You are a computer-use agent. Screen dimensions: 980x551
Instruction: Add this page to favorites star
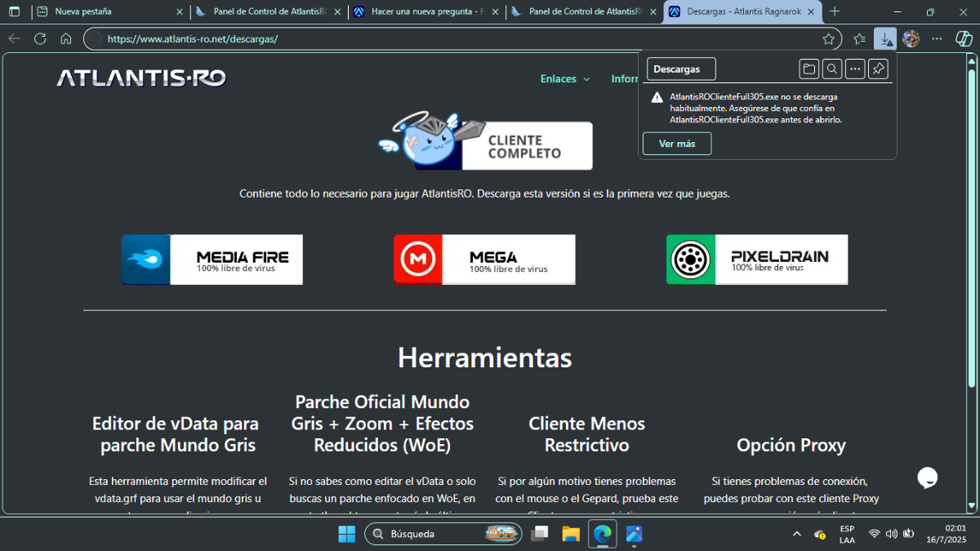click(x=828, y=38)
